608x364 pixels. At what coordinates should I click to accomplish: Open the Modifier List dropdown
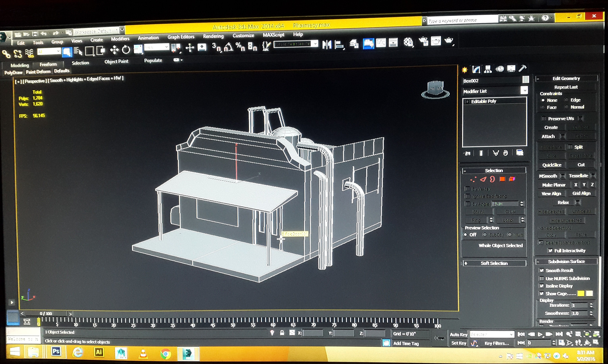click(524, 91)
